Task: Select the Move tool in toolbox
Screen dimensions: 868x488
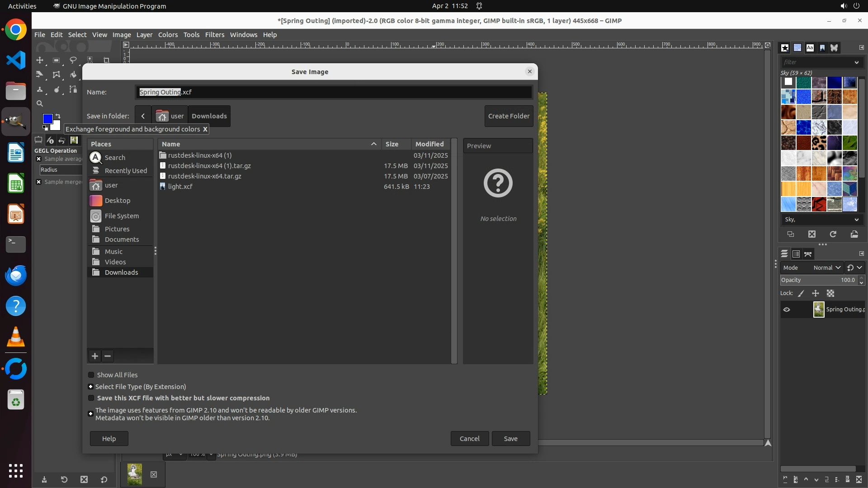Action: [40, 60]
